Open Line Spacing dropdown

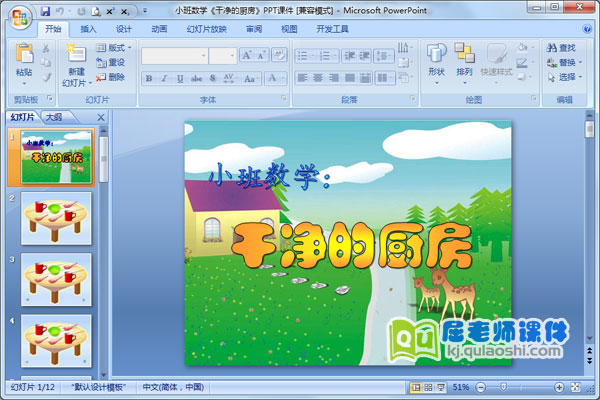click(384, 56)
